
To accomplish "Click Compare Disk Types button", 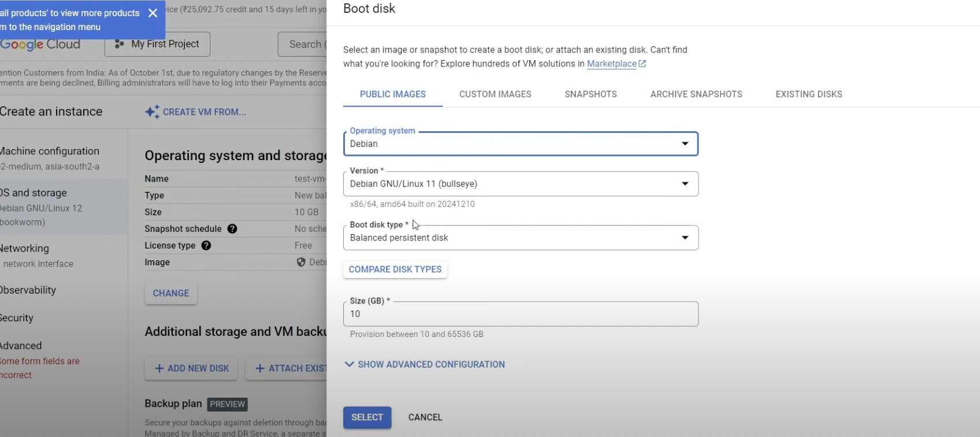I will [395, 269].
